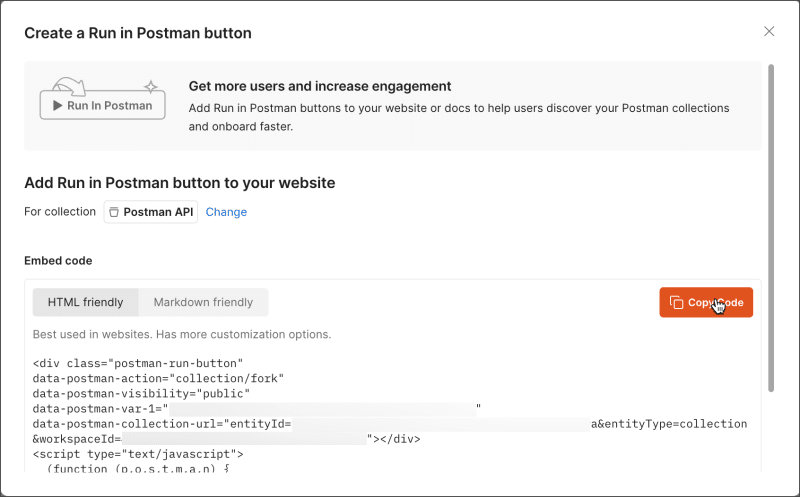Close the Run in Postman dialog
The height and width of the screenshot is (497, 800).
pyautogui.click(x=769, y=31)
